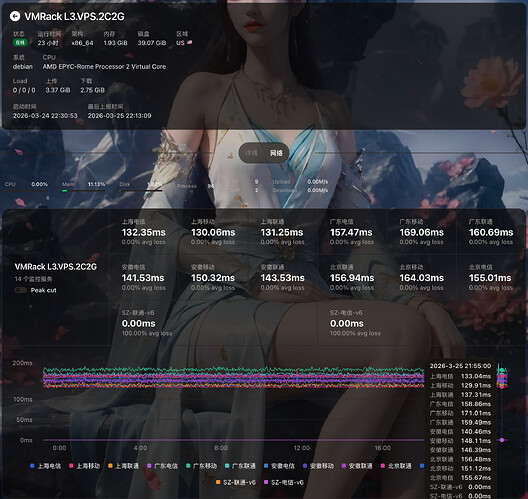Select the 上海电信 132.35ms latency card
This screenshot has width=528, height=499.
(x=145, y=232)
